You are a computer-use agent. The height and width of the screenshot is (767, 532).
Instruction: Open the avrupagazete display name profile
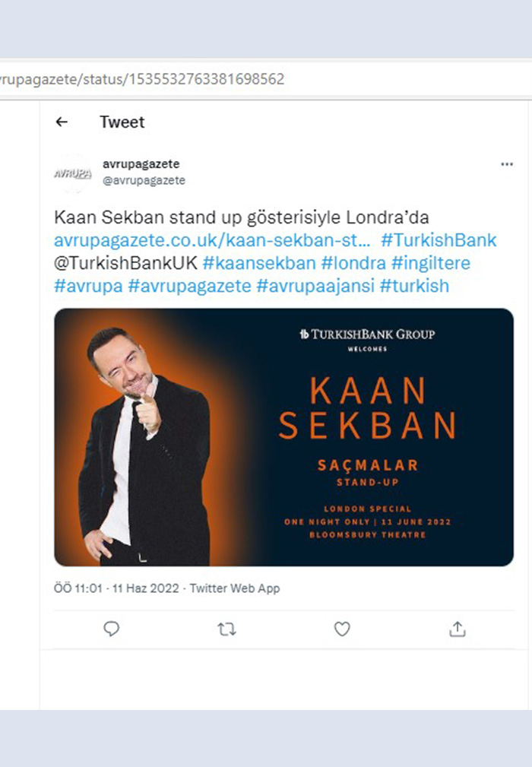point(141,164)
